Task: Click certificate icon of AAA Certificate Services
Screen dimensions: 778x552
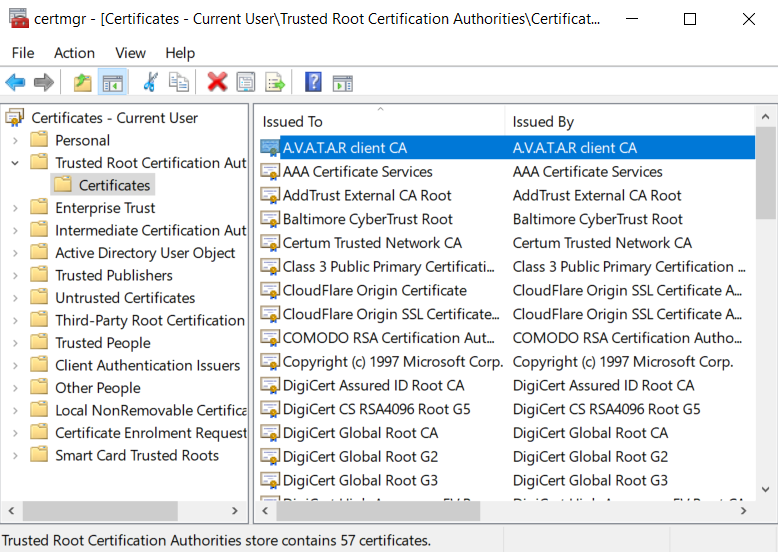Action: point(270,172)
